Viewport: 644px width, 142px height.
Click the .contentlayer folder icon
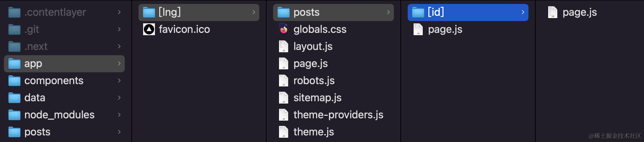click(14, 12)
